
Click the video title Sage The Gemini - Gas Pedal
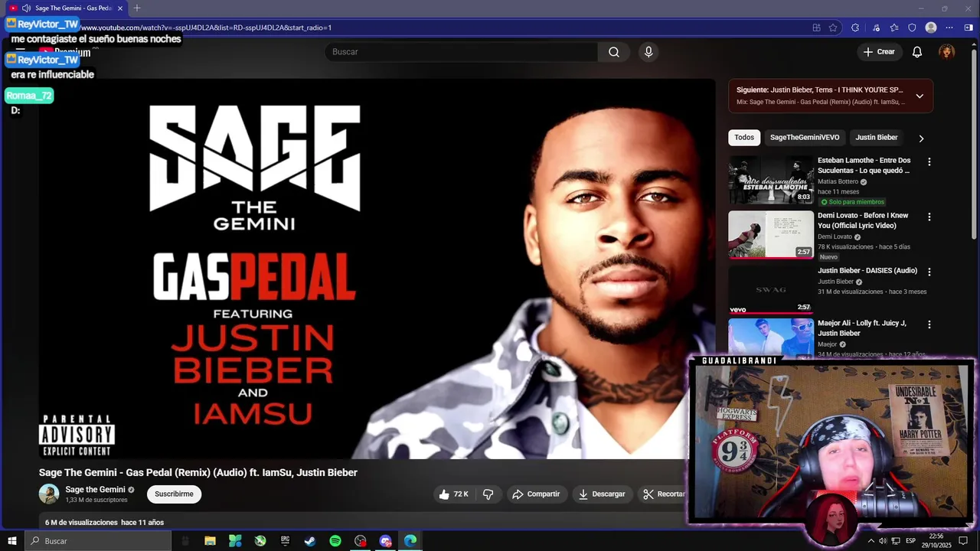[x=198, y=473]
